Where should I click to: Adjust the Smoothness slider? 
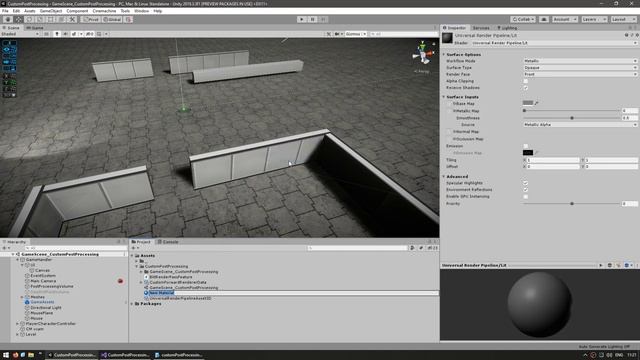(571, 118)
